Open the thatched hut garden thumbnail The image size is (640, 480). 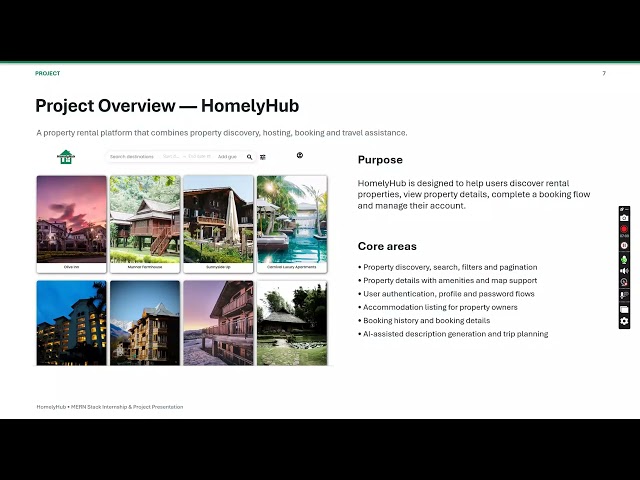click(292, 323)
